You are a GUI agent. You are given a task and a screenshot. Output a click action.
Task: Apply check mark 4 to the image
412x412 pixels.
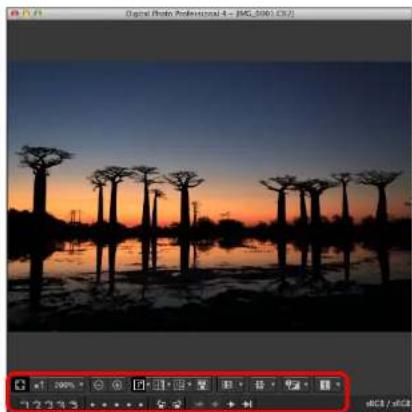click(x=61, y=405)
